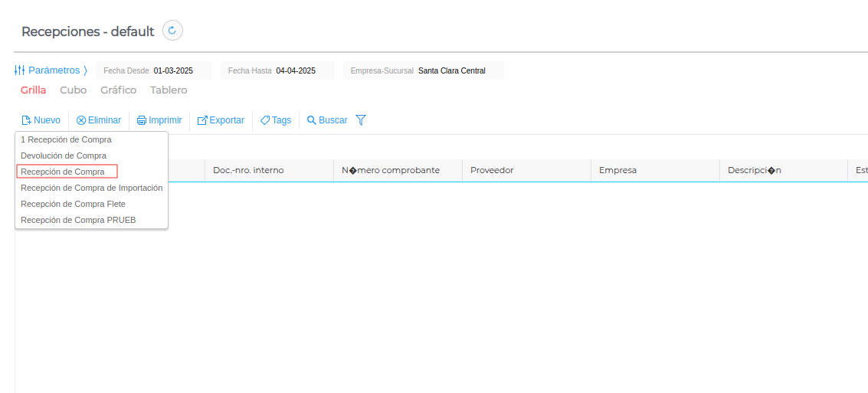Select Recepción de Compra Flete
The height and width of the screenshot is (393, 868).
[73, 204]
